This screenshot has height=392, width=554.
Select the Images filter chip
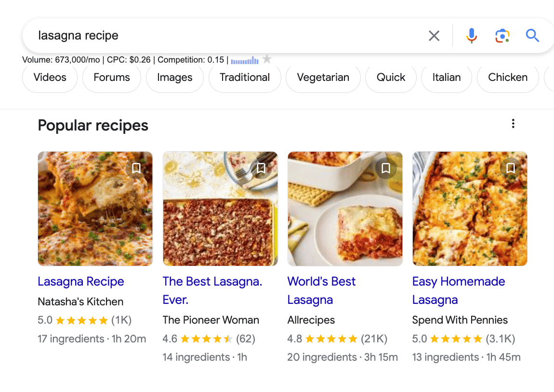[175, 78]
